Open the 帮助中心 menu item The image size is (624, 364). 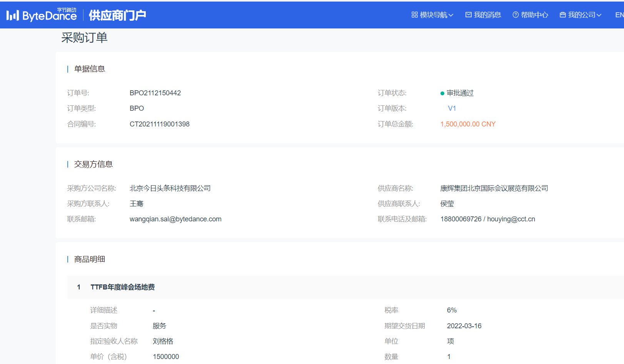[534, 15]
